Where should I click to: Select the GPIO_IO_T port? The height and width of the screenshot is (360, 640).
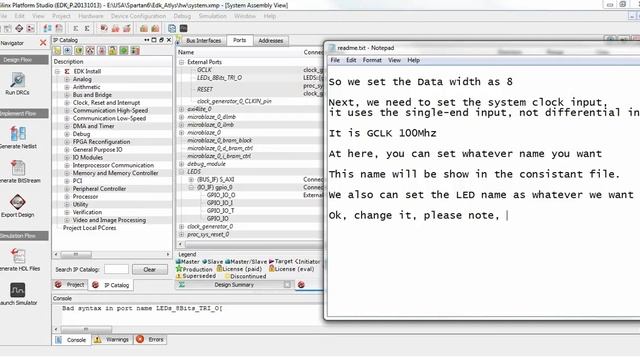[220, 211]
